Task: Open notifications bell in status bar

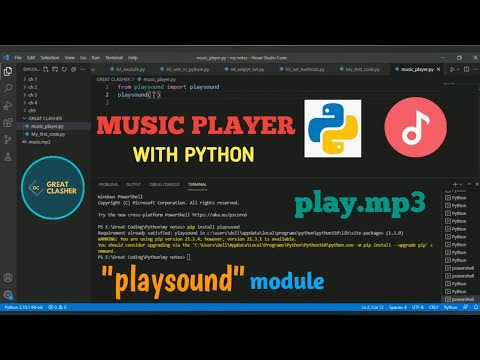Action: [476, 307]
